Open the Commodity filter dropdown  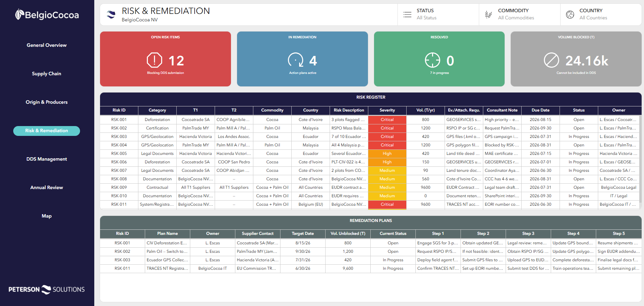[x=520, y=15]
